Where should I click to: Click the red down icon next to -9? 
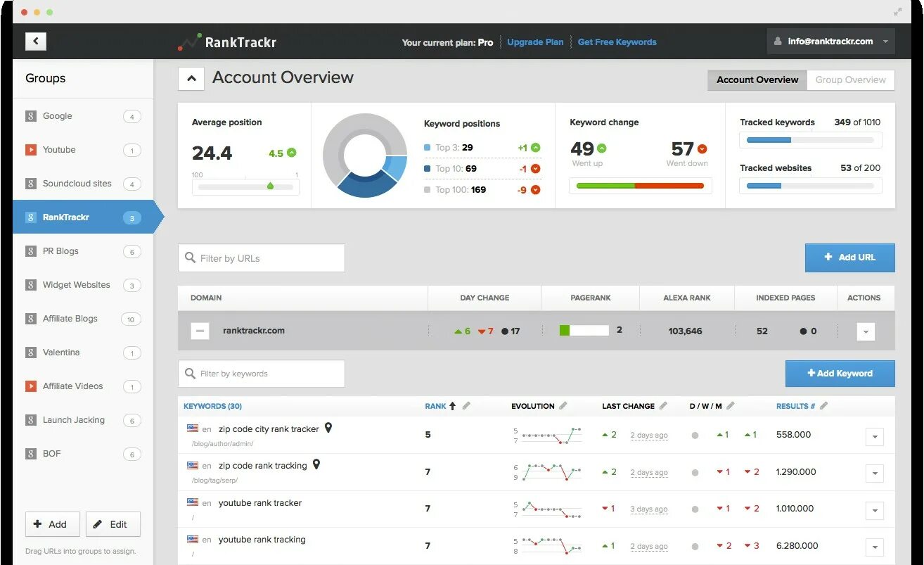pos(536,190)
